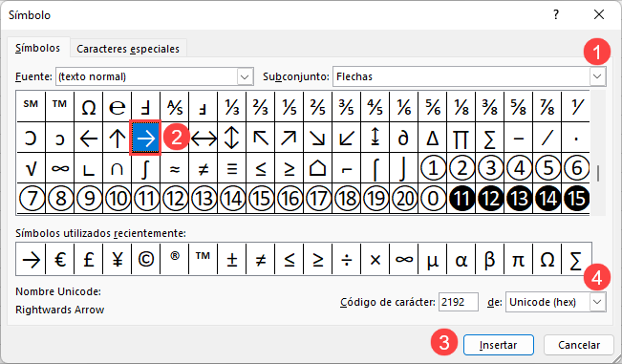Viewport: 622px width, 364px height.
Task: Pick the one-third fraction symbol
Action: 232,107
